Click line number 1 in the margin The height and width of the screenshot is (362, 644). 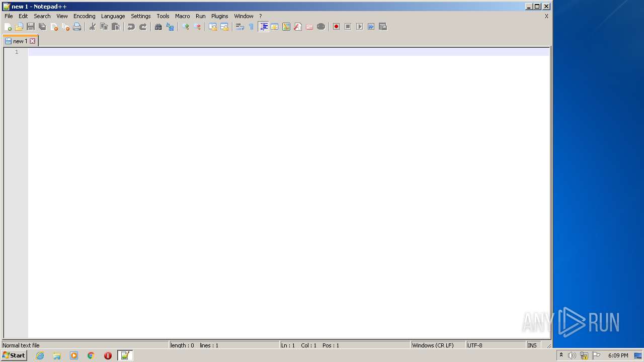[17, 52]
